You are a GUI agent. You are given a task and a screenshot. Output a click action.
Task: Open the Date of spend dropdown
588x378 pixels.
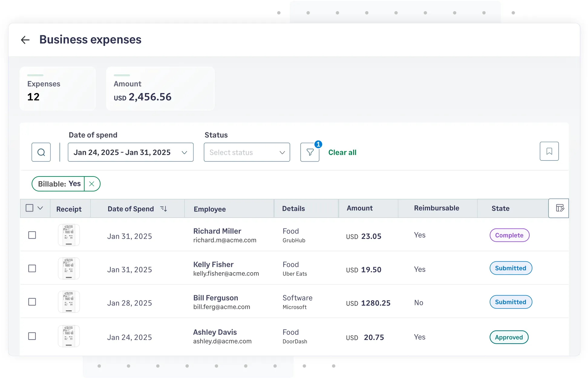coord(130,152)
